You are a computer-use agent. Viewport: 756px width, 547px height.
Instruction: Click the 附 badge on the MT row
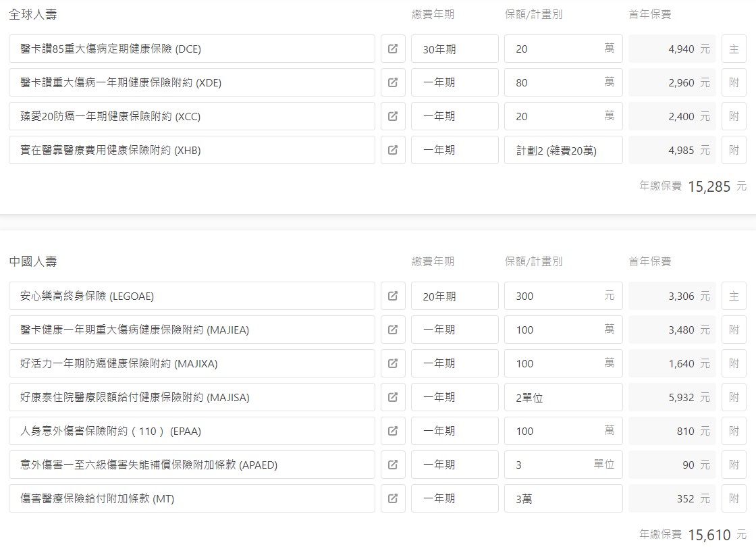[734, 498]
